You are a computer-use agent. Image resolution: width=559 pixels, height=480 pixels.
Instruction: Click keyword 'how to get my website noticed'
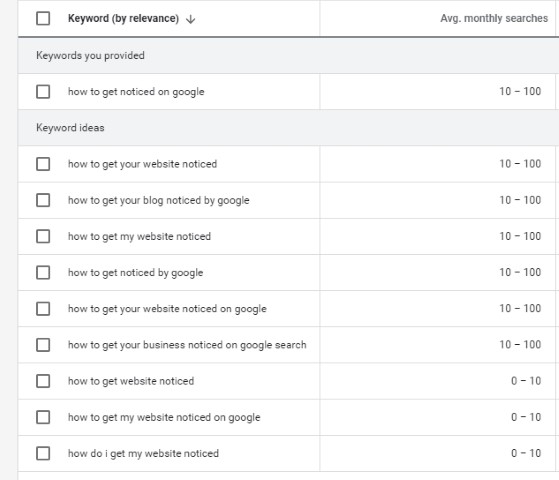point(139,236)
